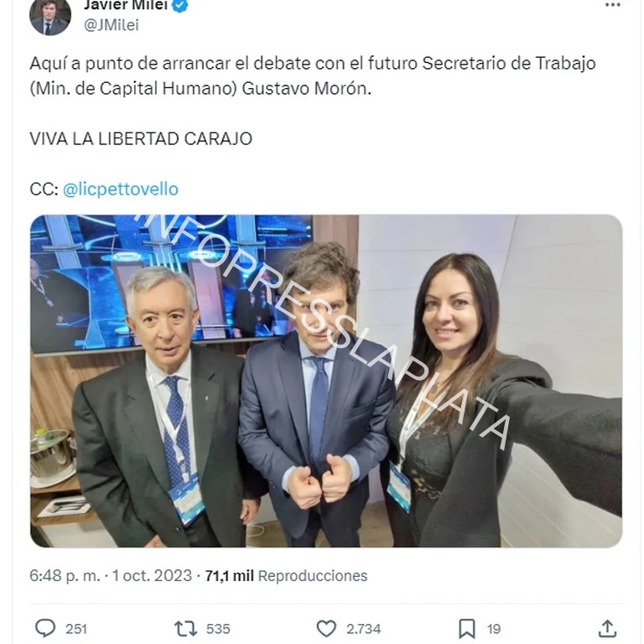Open the Javier Milei display name
The image size is (644, 644).
click(126, 5)
